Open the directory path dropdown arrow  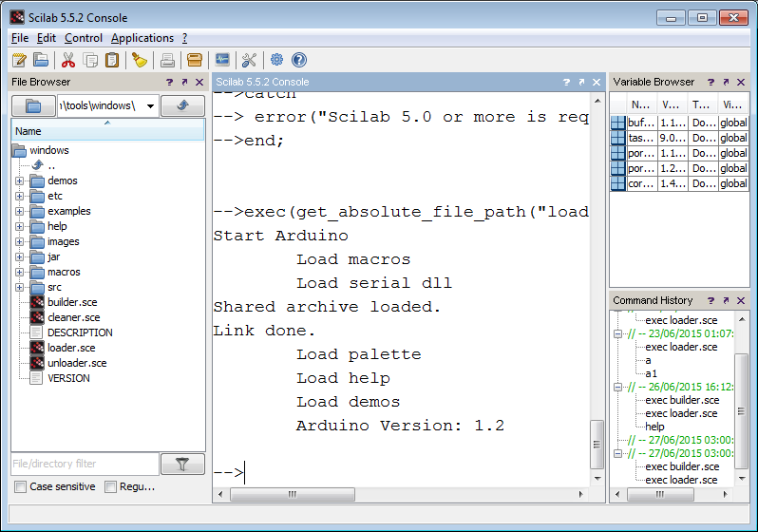150,105
